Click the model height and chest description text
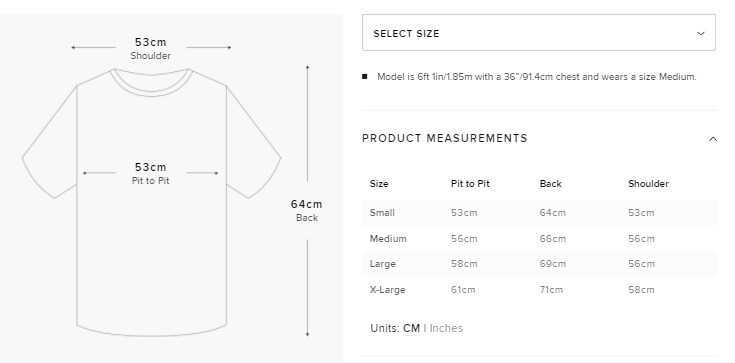This screenshot has height=363, width=735. click(x=537, y=76)
